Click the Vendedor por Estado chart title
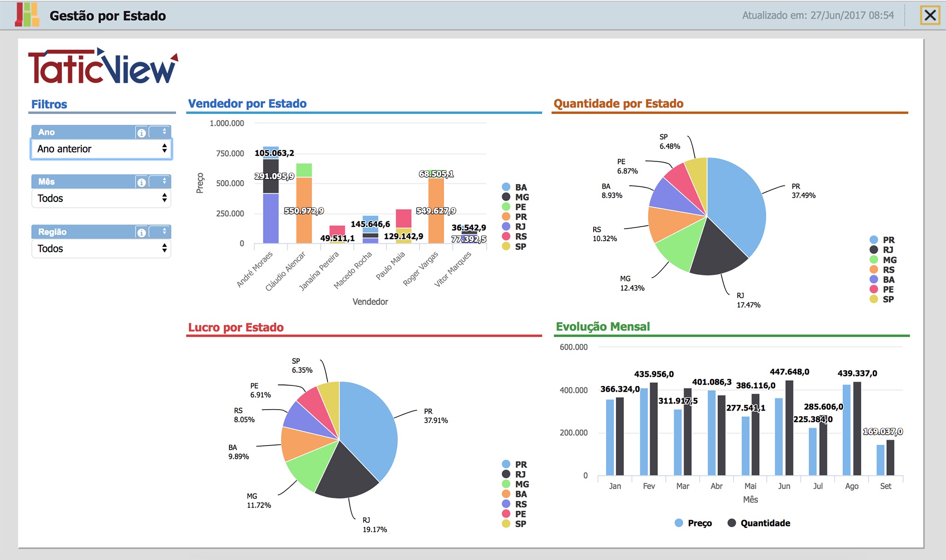Viewport: 946px width, 560px height. coord(247,104)
